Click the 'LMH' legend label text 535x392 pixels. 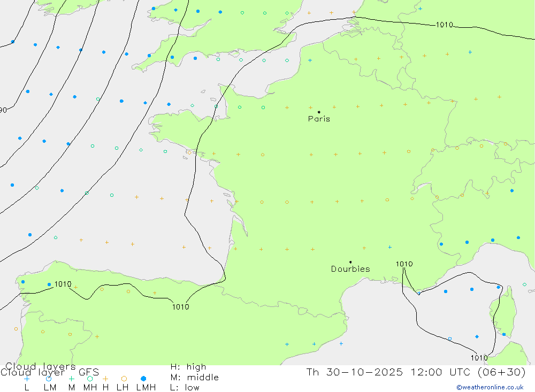click(146, 388)
